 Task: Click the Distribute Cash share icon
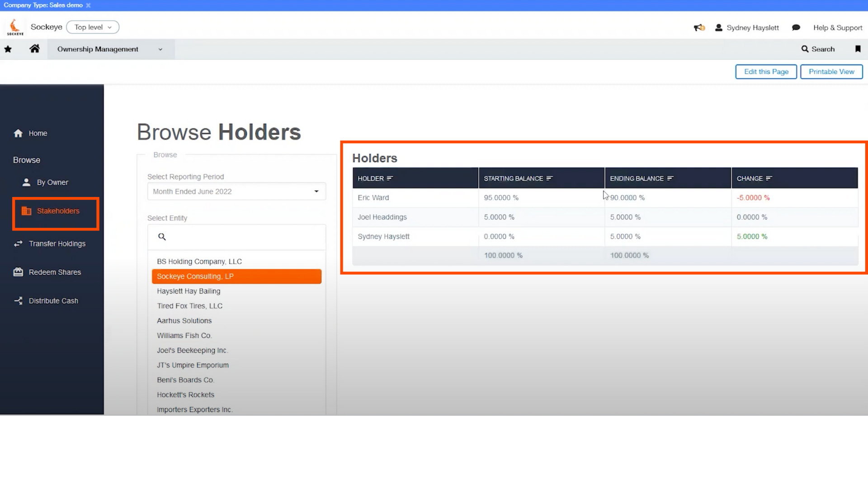pos(18,300)
